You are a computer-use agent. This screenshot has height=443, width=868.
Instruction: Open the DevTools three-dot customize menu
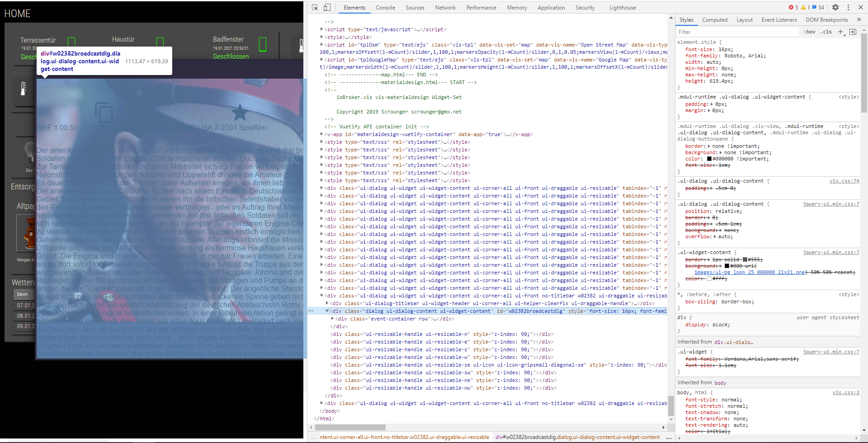point(848,7)
